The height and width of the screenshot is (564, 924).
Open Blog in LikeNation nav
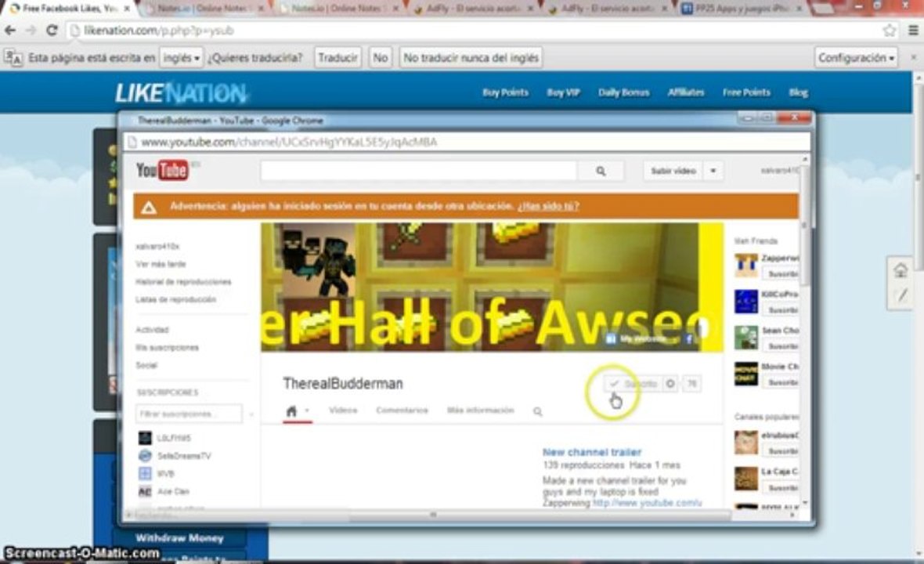[798, 92]
